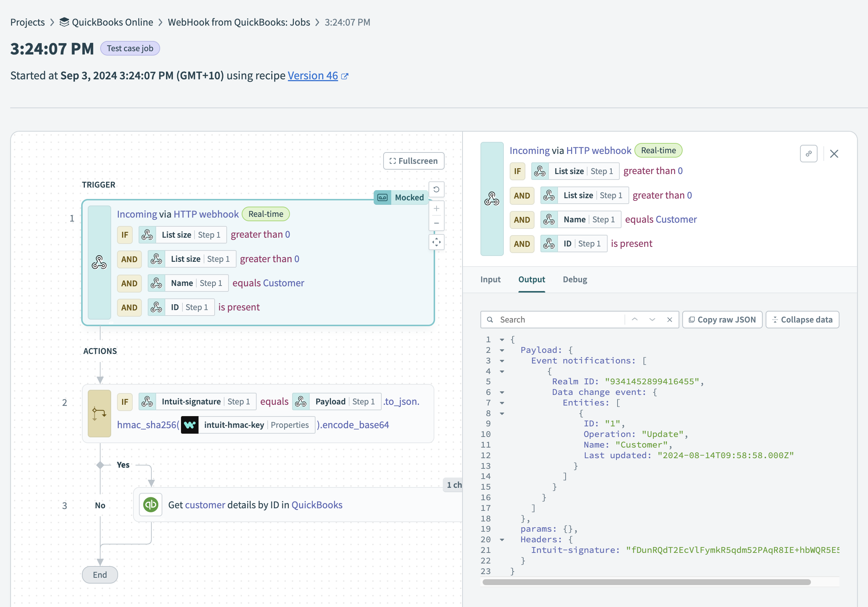Click the Test case job badge
Viewport: 868px width, 607px height.
pos(130,48)
